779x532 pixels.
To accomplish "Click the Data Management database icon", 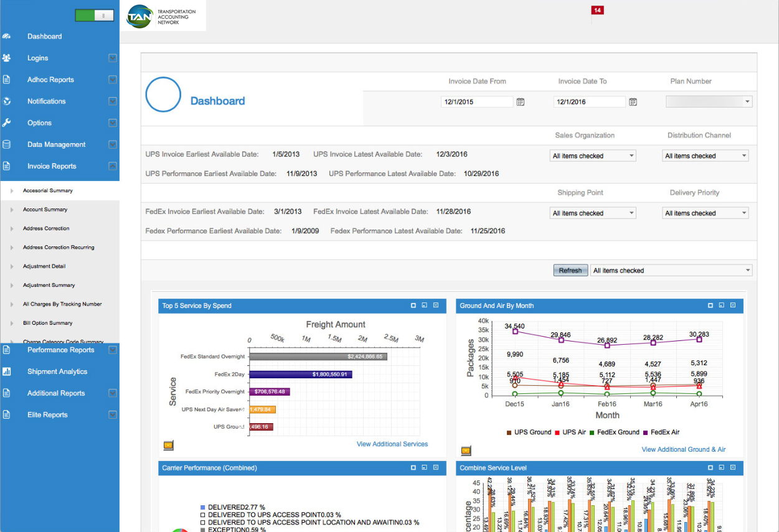I will coord(6,144).
